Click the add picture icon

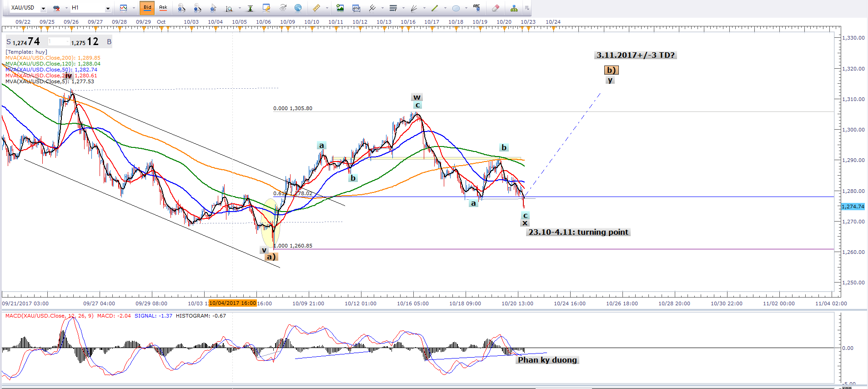pyautogui.click(x=340, y=8)
